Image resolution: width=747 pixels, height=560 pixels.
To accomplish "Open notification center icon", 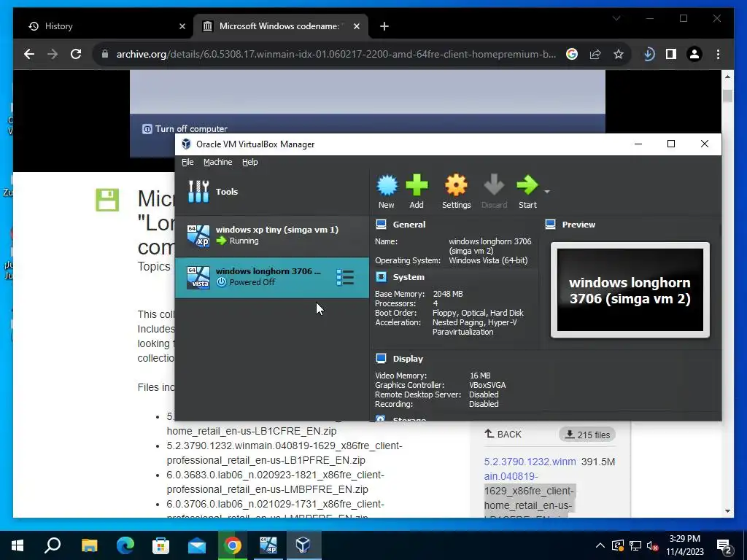I will click(x=724, y=545).
